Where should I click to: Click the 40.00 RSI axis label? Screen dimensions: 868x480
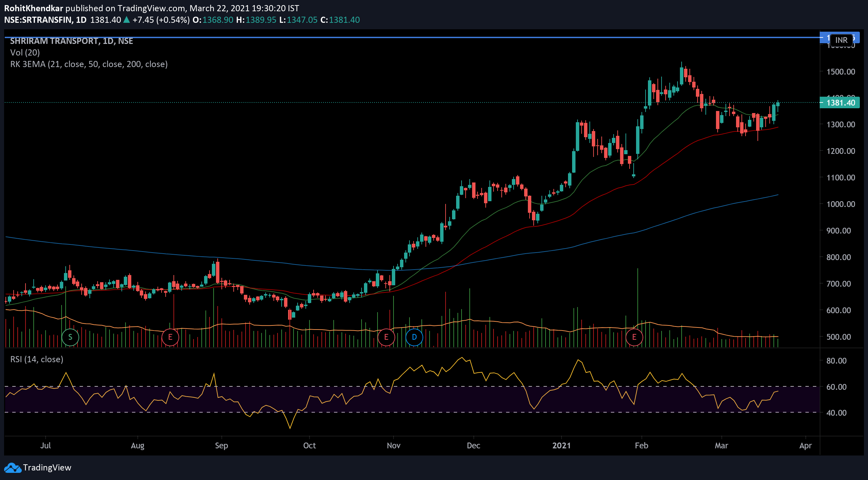pyautogui.click(x=836, y=413)
